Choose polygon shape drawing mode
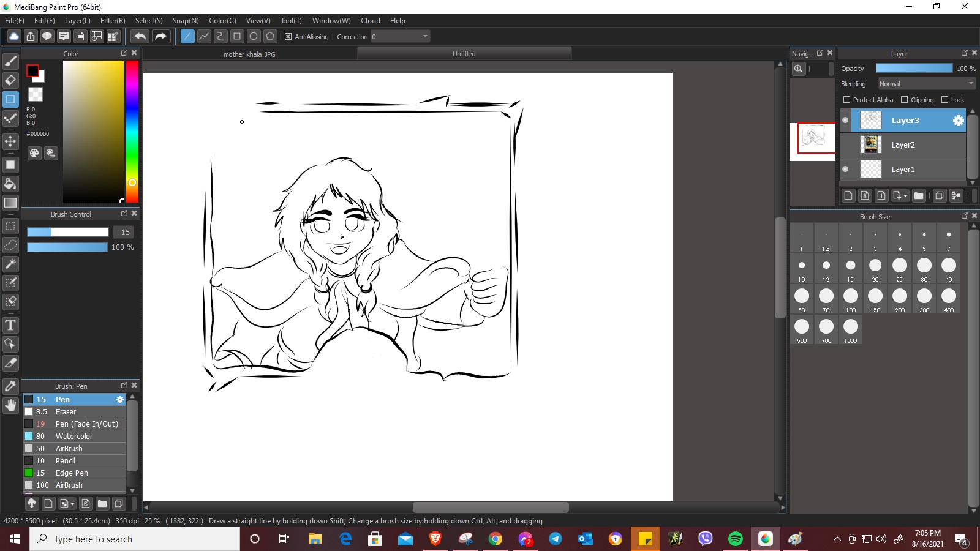The height and width of the screenshot is (551, 980). pos(270,36)
